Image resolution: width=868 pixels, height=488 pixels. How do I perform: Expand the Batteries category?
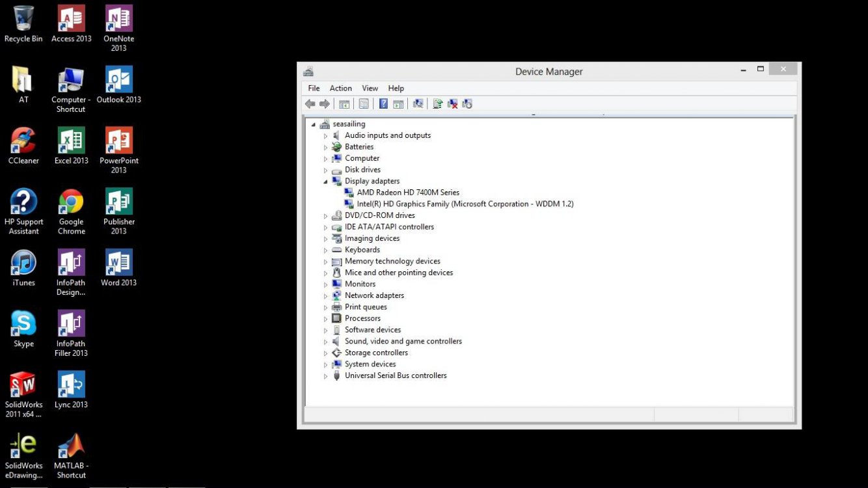click(326, 147)
